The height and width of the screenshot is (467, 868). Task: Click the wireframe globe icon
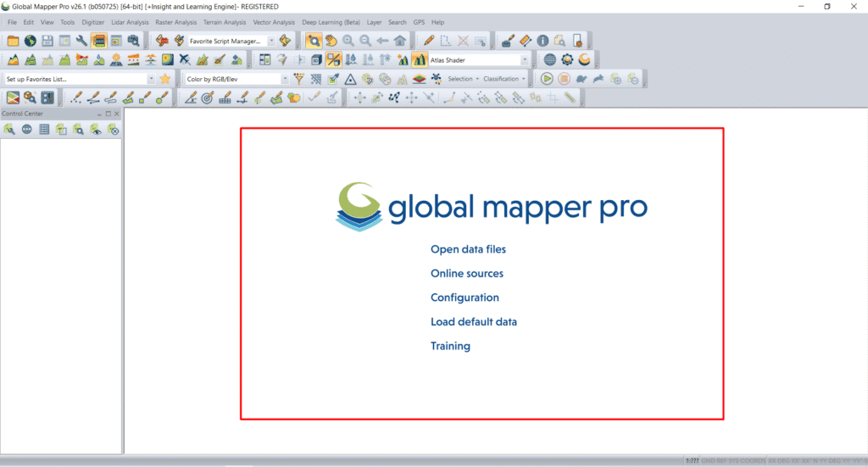click(x=549, y=60)
